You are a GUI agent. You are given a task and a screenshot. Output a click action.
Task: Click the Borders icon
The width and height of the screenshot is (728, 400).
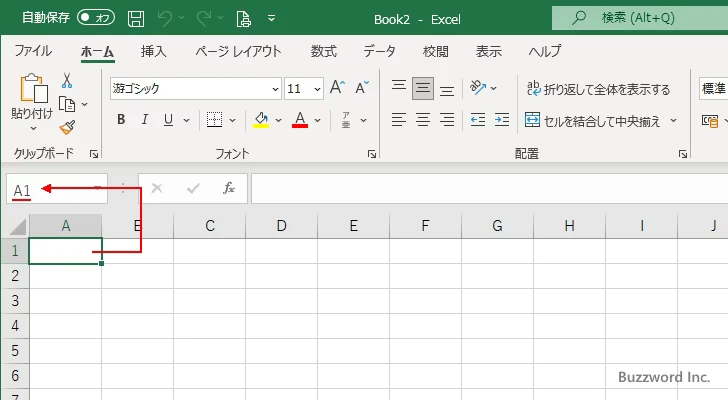point(214,120)
